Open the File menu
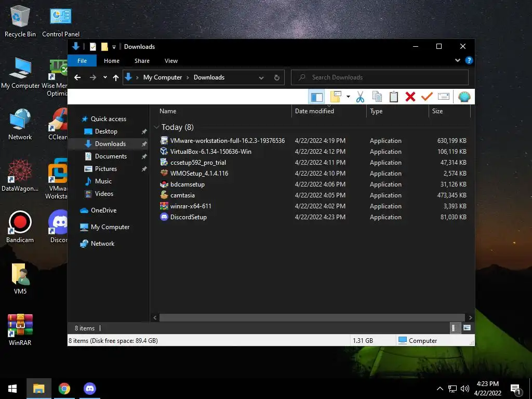Screen dimensions: 532x399 (82, 61)
